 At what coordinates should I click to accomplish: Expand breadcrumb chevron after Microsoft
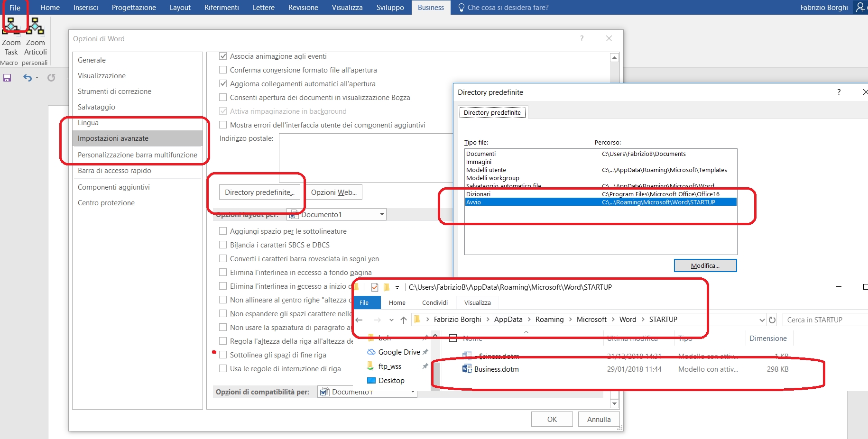(x=613, y=320)
